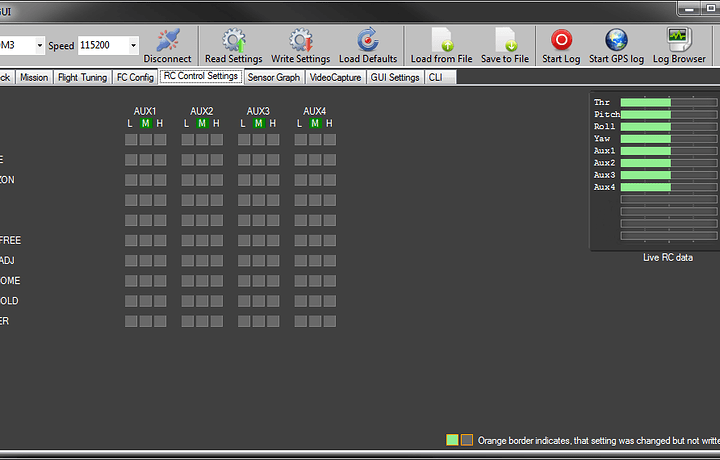
Task: Click the Pitch live RC bar
Action: (x=669, y=114)
